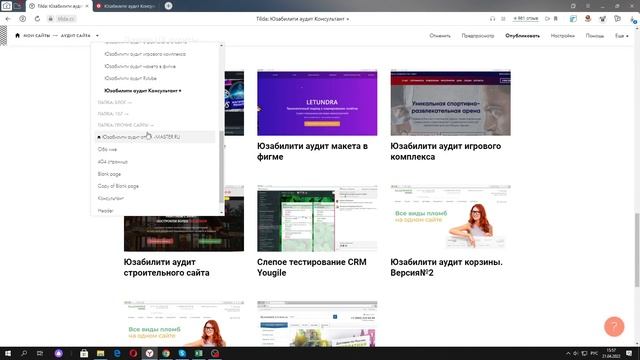Open игрового комплекса arena thumbnail
The height and width of the screenshot is (360, 640).
coord(451,103)
